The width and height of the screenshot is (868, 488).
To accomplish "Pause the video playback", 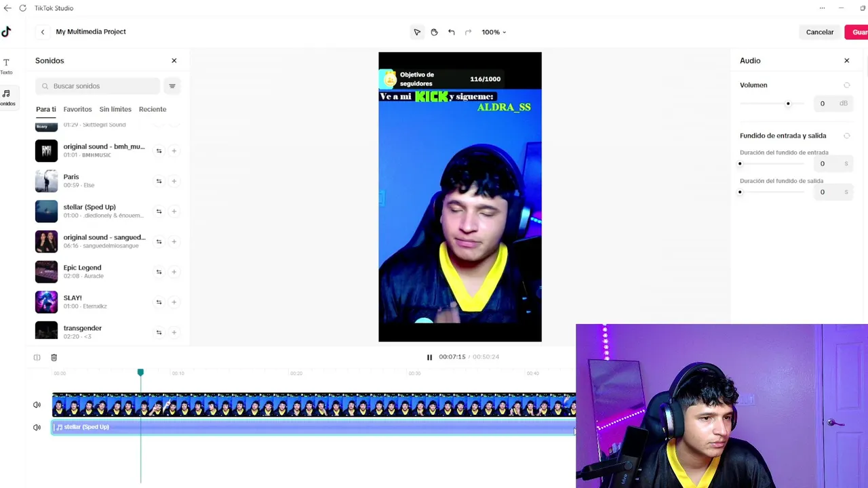I will pos(429,357).
